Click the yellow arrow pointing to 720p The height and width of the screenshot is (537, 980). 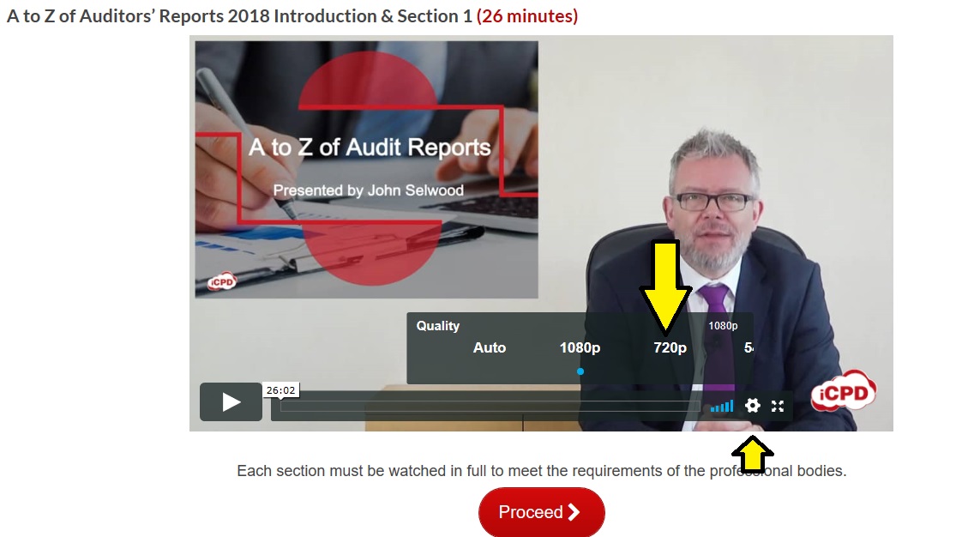pos(665,287)
